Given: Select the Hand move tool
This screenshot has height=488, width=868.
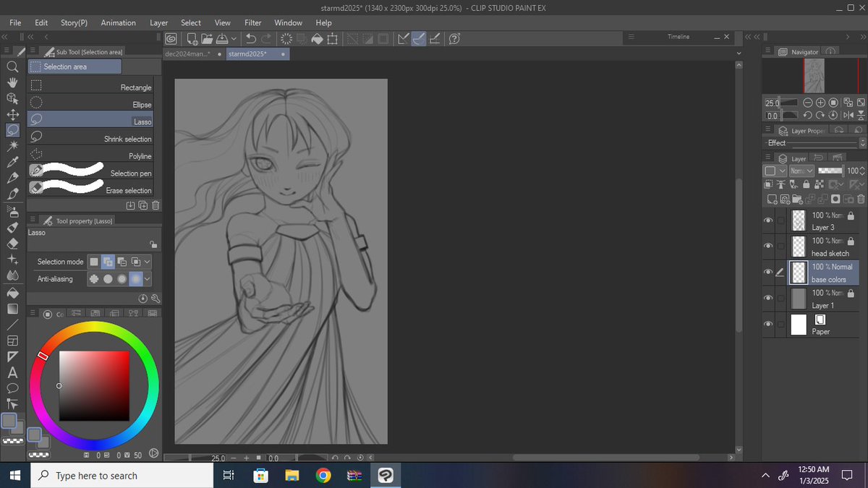Looking at the screenshot, I should pos(12,82).
